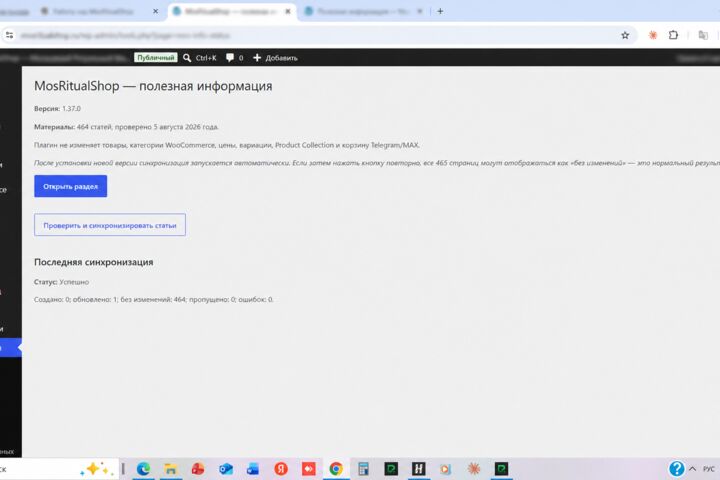Click the colorful sparkle icon in taskbar search

pyautogui.click(x=96, y=469)
